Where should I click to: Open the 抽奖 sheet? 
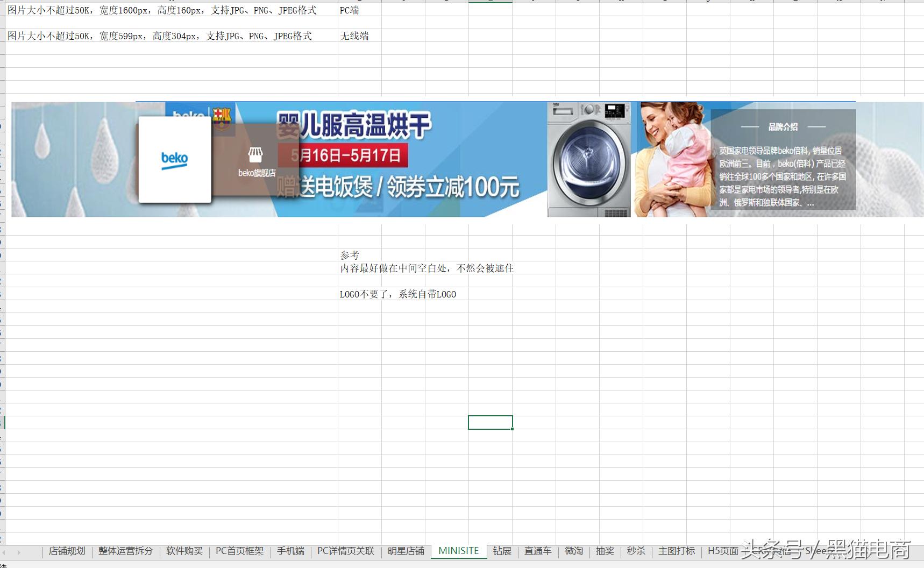605,551
